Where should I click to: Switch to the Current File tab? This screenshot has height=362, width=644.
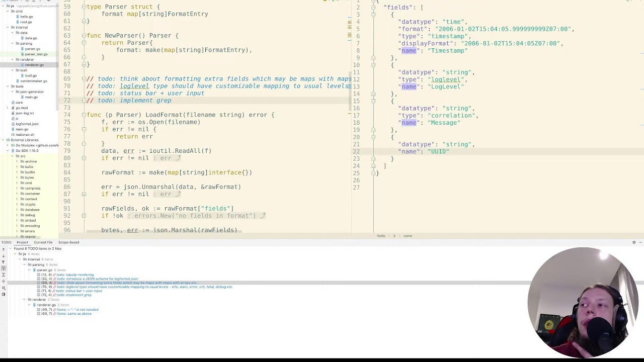[x=43, y=242]
